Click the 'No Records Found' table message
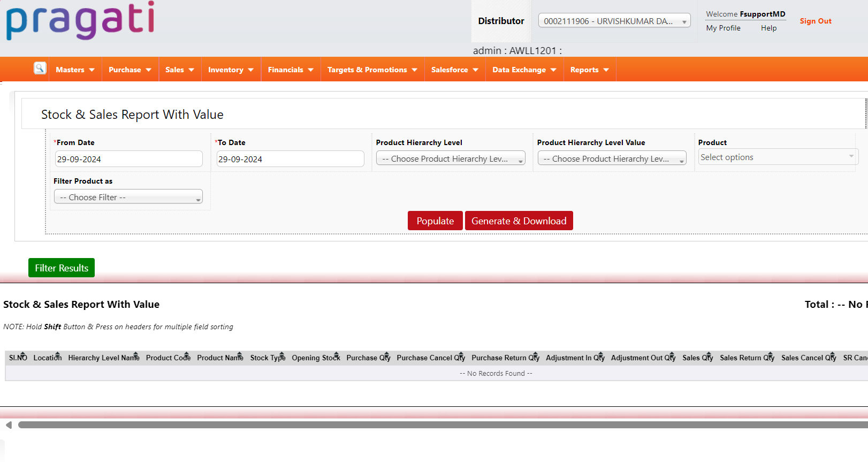The image size is (868, 462). [496, 374]
